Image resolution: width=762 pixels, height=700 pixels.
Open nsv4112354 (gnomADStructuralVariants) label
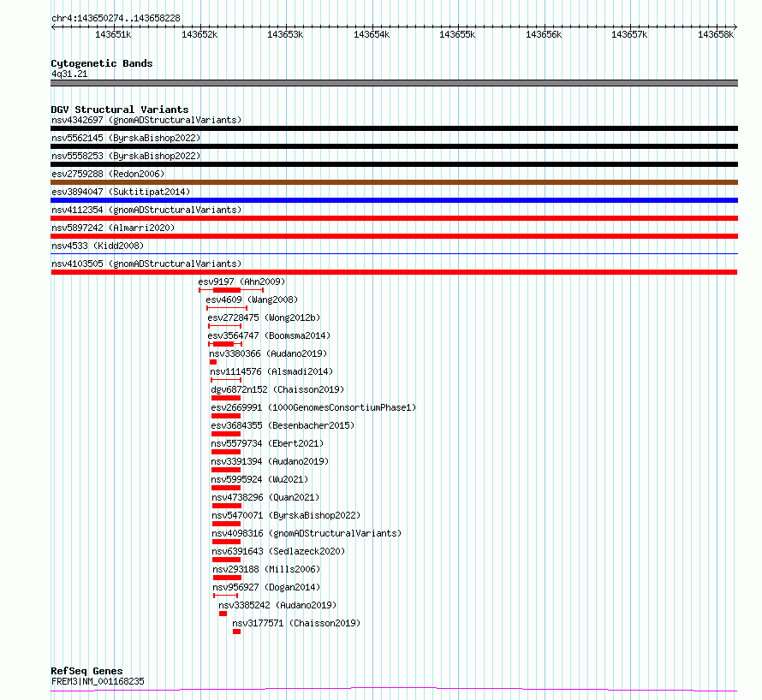pos(146,210)
